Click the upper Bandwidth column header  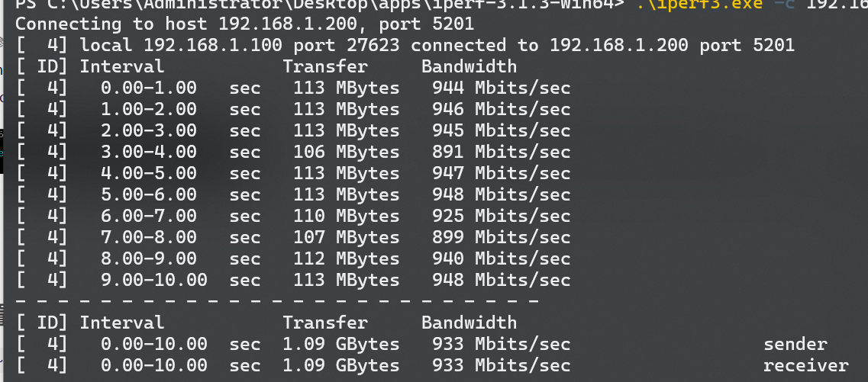(469, 66)
